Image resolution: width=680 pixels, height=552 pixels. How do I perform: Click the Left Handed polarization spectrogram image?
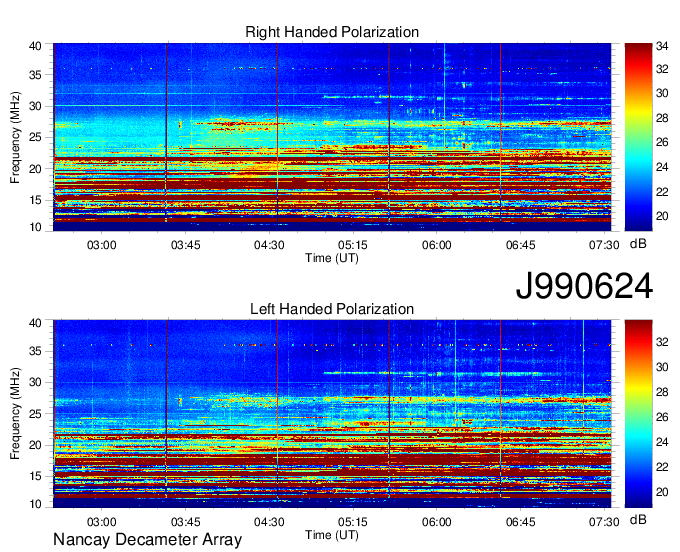point(332,414)
